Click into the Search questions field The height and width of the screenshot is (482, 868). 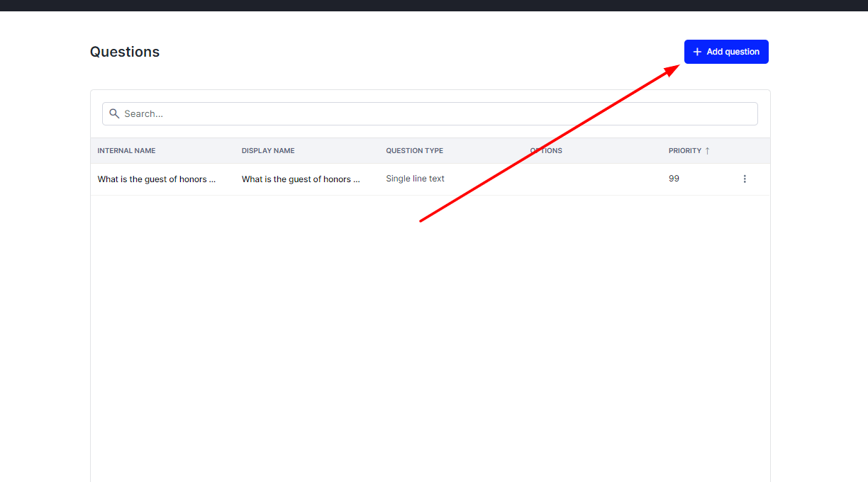tap(430, 114)
